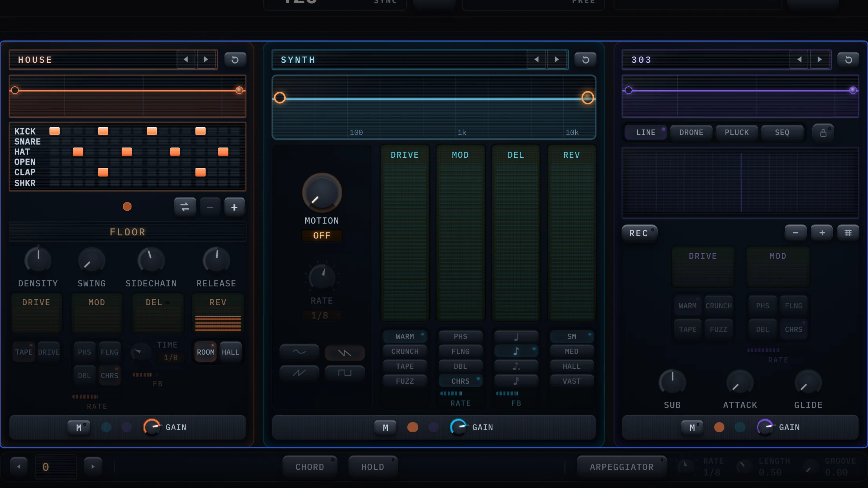Go to previous SYNTH preset

click(536, 60)
